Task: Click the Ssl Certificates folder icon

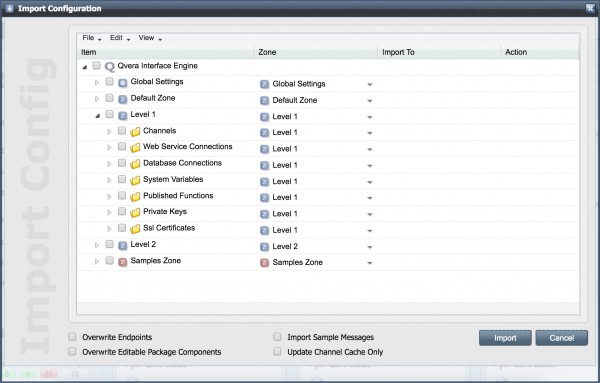Action: click(135, 229)
